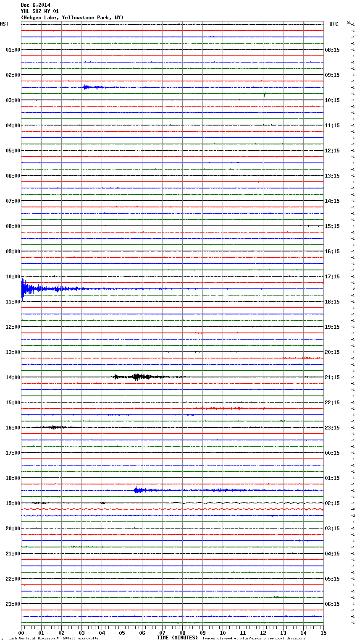The height and width of the screenshot is (644, 357).
Task: Click the '18:00' MST hour label
Action: point(13,478)
